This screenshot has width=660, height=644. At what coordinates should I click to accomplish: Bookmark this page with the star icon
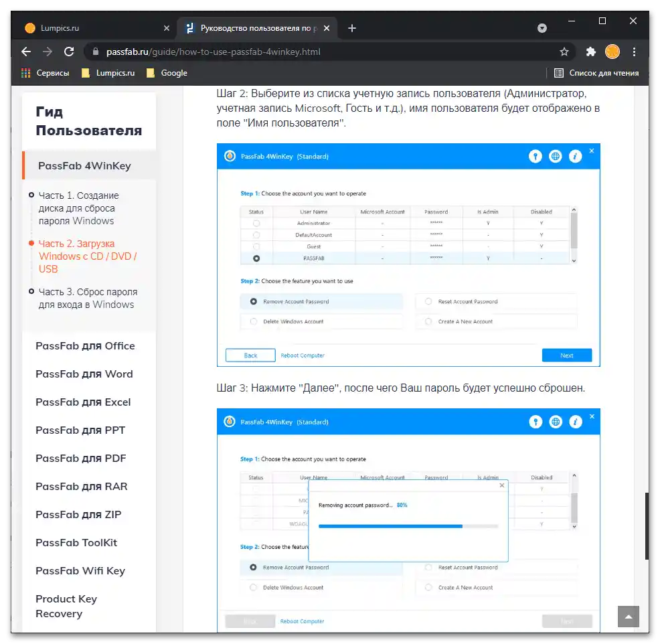(x=564, y=52)
